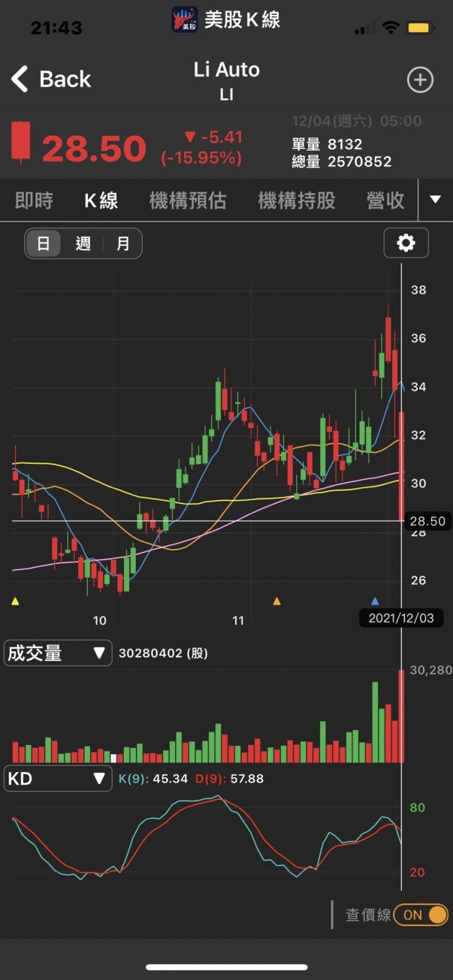
Task: Tap the K(9): 45.34 value
Action: click(154, 779)
